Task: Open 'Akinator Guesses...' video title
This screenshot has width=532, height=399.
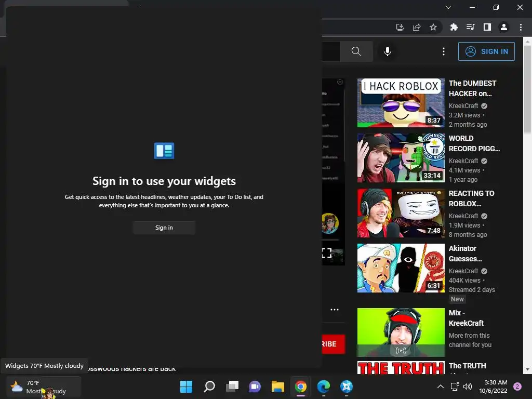Action: coord(465,254)
